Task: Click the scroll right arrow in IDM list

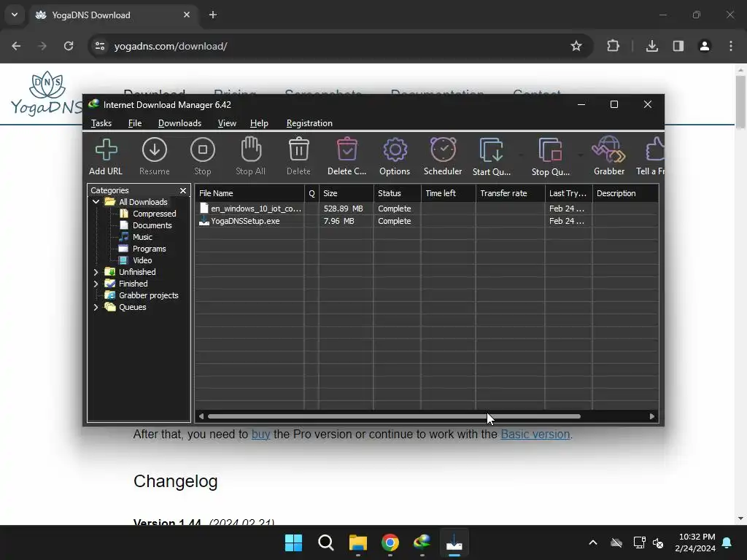Action: (x=651, y=416)
